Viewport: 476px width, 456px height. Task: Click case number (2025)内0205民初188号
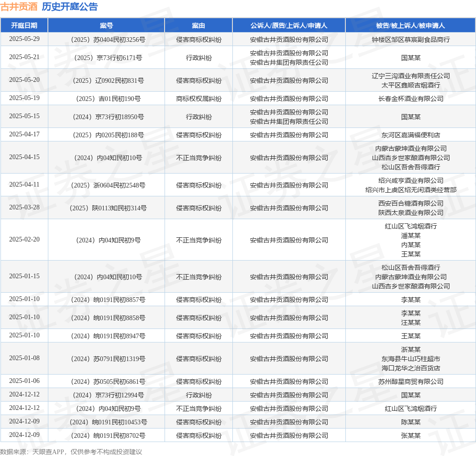pos(108,135)
